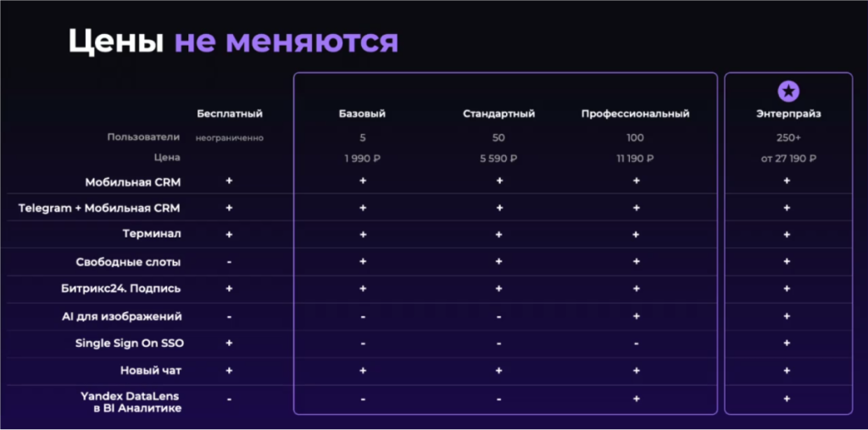The image size is (868, 430).
Task: Click Энтерпрайз plus mark for Single Sign On
Action: 787,343
